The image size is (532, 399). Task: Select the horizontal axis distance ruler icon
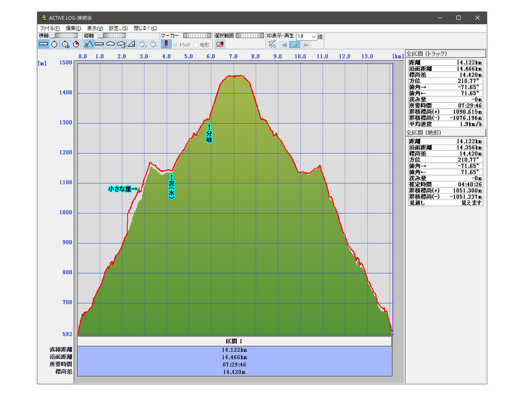coord(43,44)
